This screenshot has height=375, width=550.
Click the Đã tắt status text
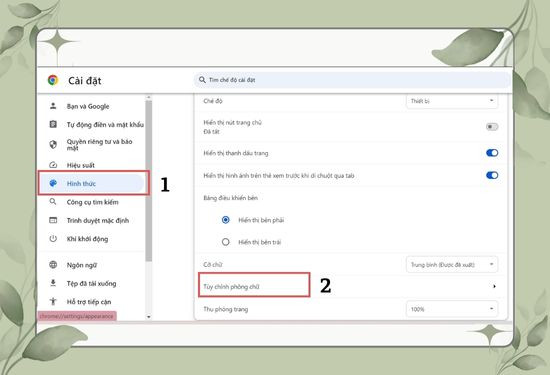(x=211, y=132)
